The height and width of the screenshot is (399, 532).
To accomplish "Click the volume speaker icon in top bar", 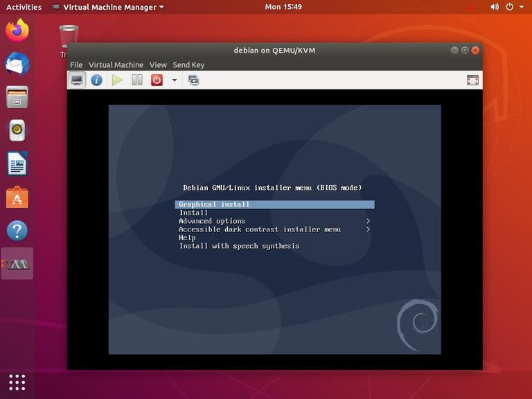I will click(x=495, y=7).
